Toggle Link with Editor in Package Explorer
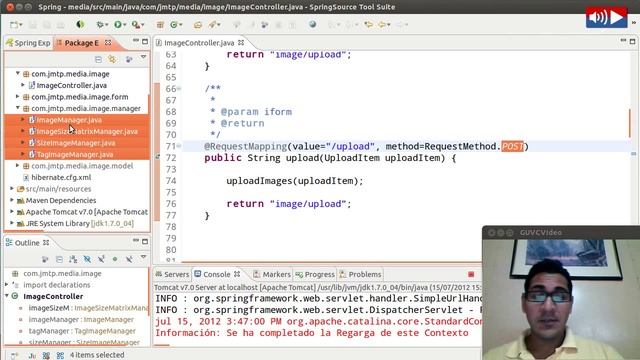 coord(112,60)
